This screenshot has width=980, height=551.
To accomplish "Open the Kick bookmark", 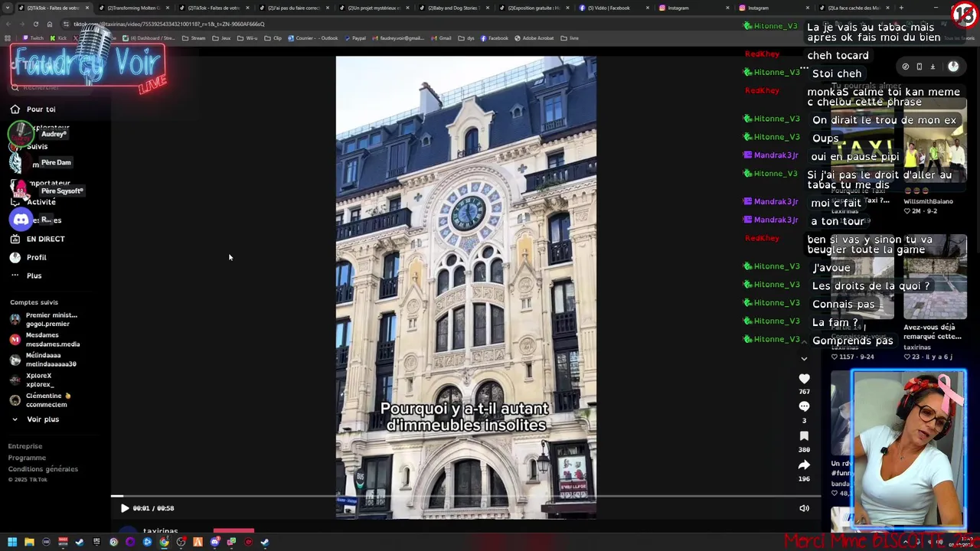I will [58, 38].
